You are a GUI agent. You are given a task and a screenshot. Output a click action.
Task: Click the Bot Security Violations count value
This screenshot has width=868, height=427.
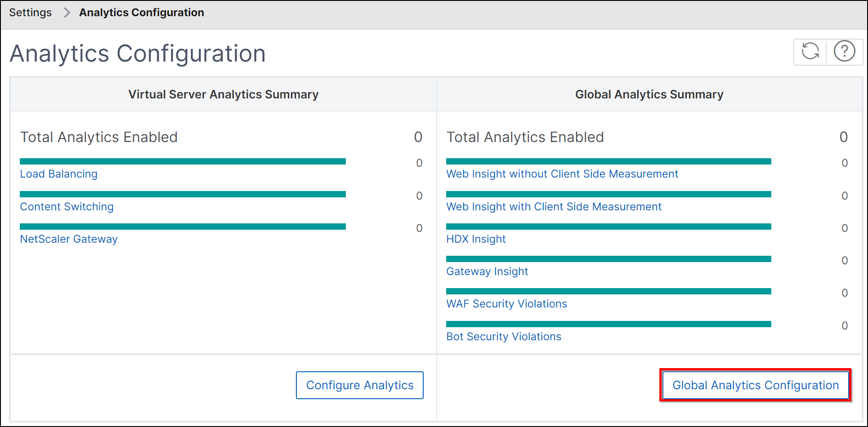(x=845, y=326)
